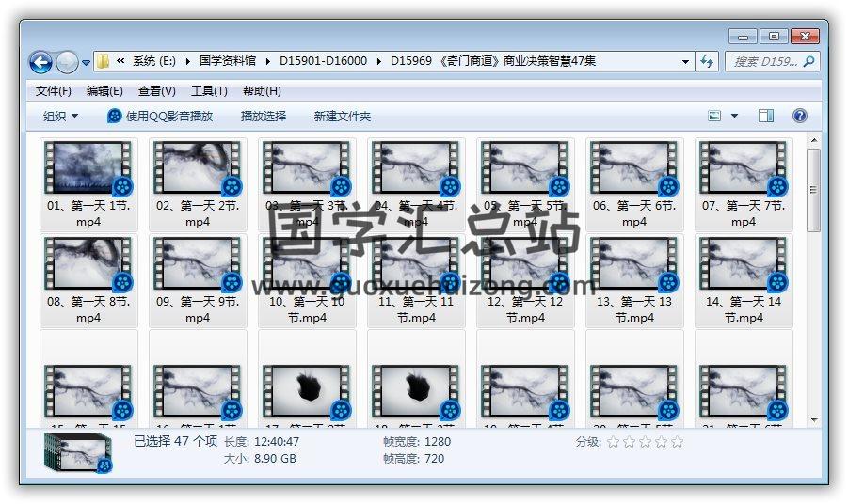Expand the arrow after 国学资料馆 breadcrumb
The height and width of the screenshot is (504, 848).
click(267, 61)
